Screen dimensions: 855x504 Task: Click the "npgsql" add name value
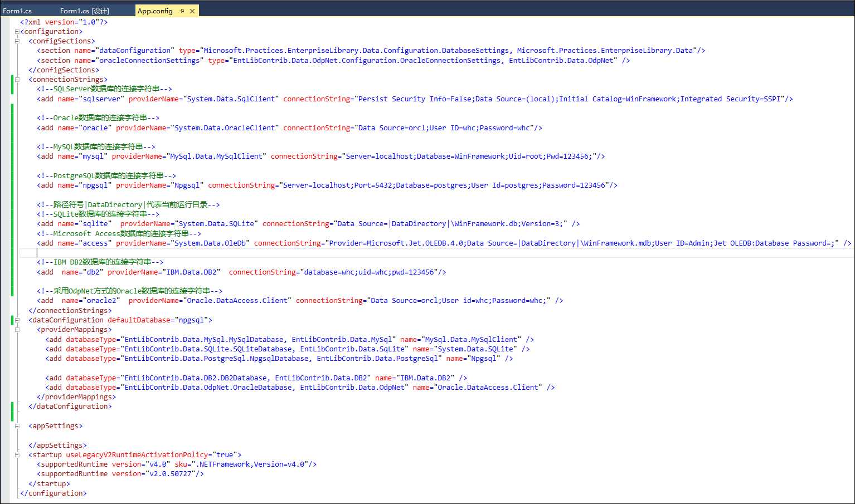click(95, 185)
